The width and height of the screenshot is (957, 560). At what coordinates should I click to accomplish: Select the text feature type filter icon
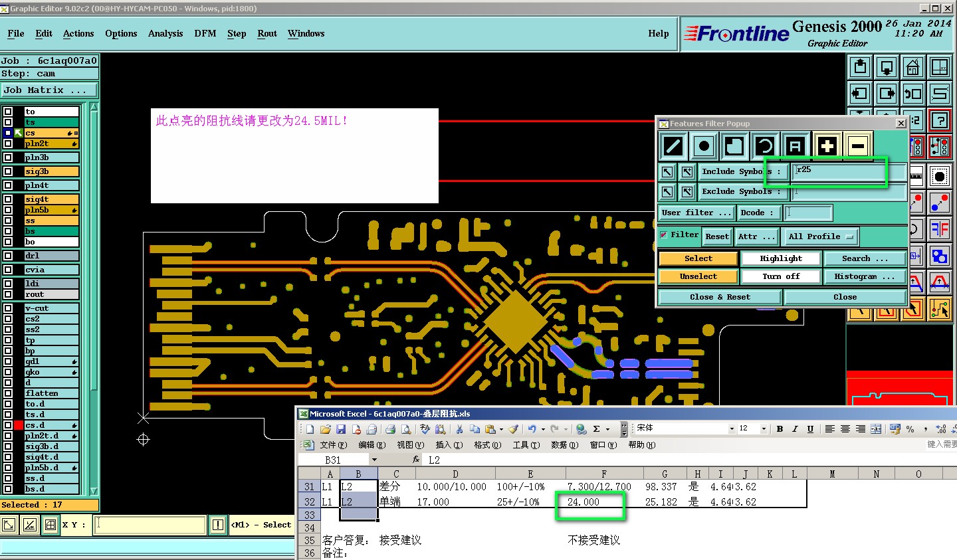[x=795, y=146]
